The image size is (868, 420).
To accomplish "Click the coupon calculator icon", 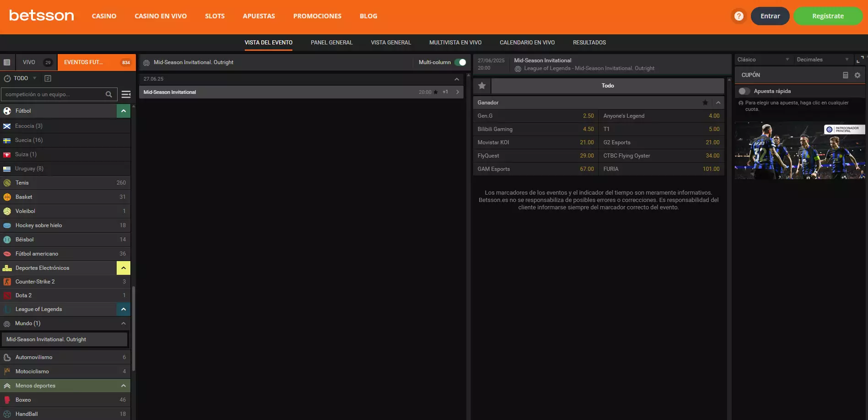I will click(x=846, y=75).
